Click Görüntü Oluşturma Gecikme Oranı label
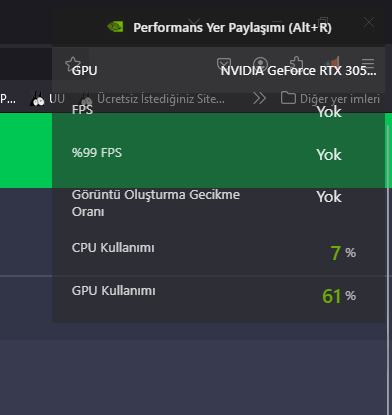Screen dimensions: 392x415 (x=156, y=203)
